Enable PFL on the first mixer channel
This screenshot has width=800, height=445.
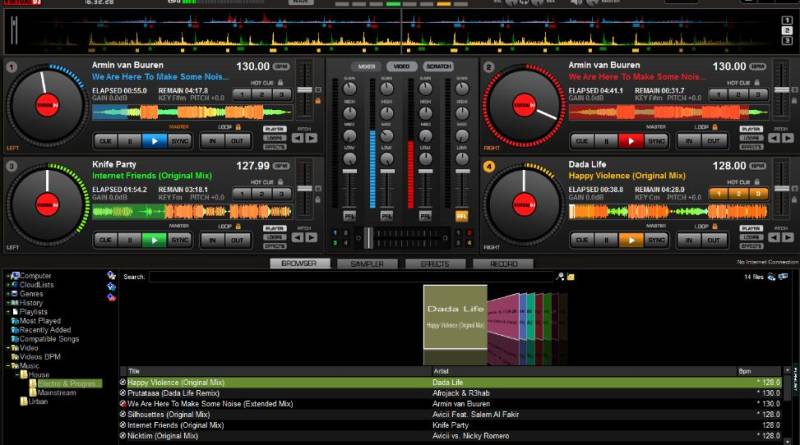[x=349, y=216]
